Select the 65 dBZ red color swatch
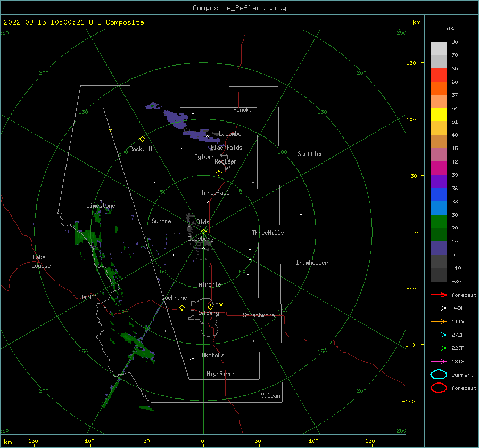This screenshot has height=448, width=479. tap(439, 75)
